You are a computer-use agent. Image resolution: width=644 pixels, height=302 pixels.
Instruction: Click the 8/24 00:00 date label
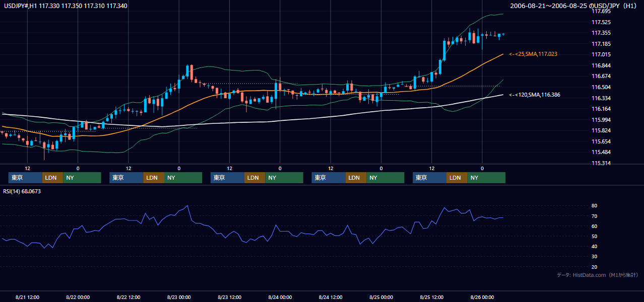(280, 297)
